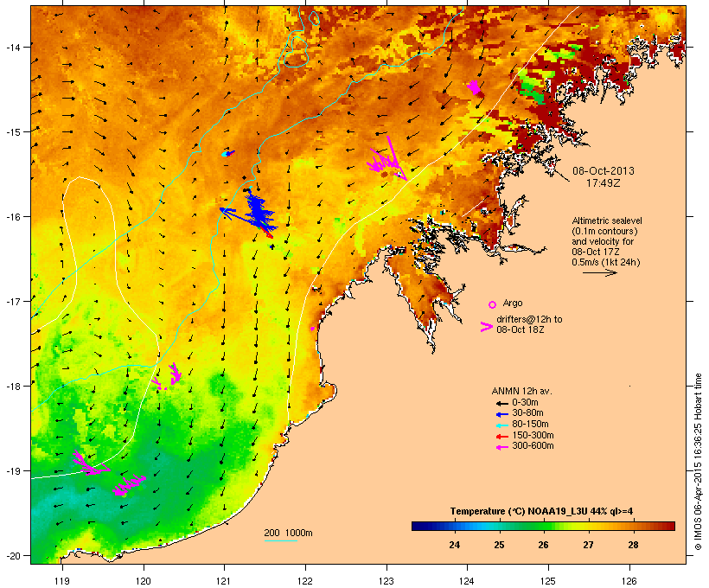709x588 pixels.
Task: Click the dark blue end of temperature colorbar
Action: click(418, 526)
